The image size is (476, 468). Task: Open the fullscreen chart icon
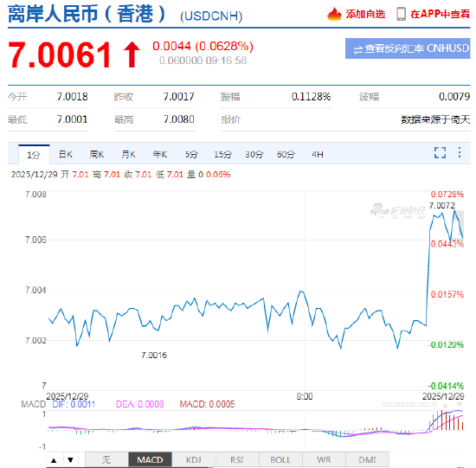pos(440,152)
